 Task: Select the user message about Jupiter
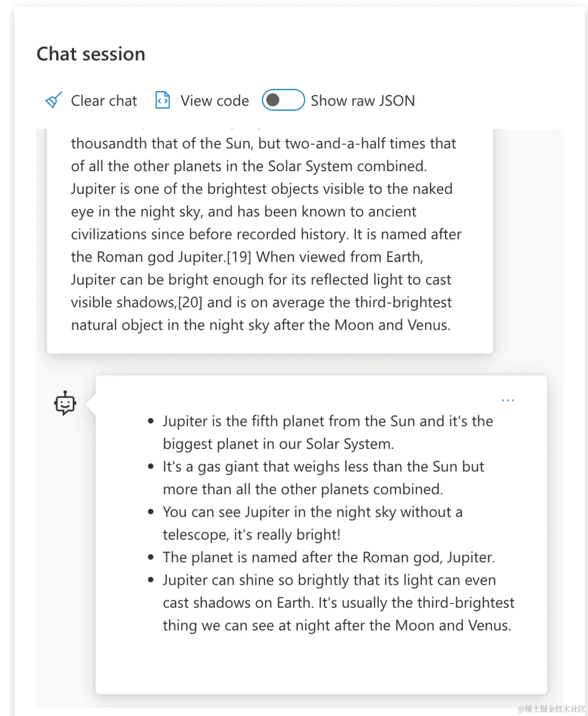point(266,234)
